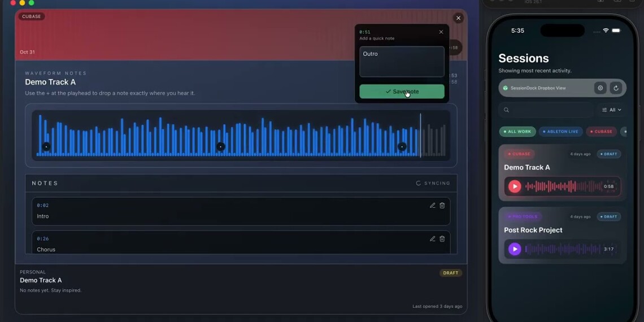Click the Sessions search field on phone

tap(545, 110)
